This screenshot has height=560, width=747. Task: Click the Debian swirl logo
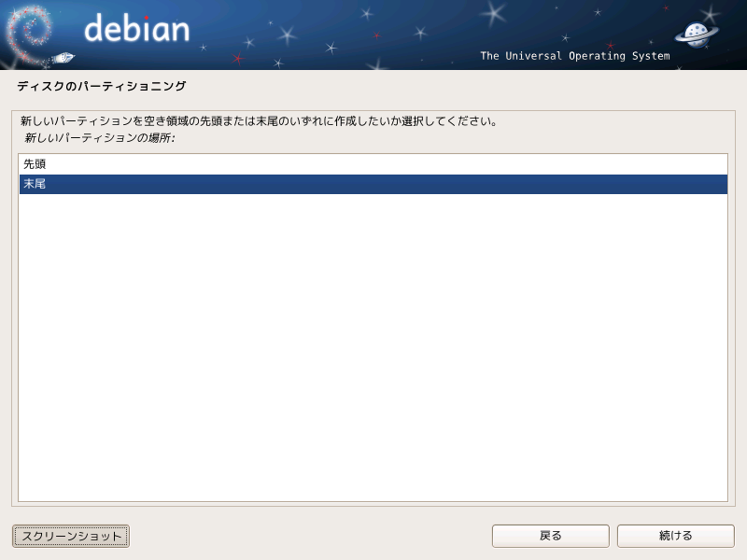click(x=29, y=35)
